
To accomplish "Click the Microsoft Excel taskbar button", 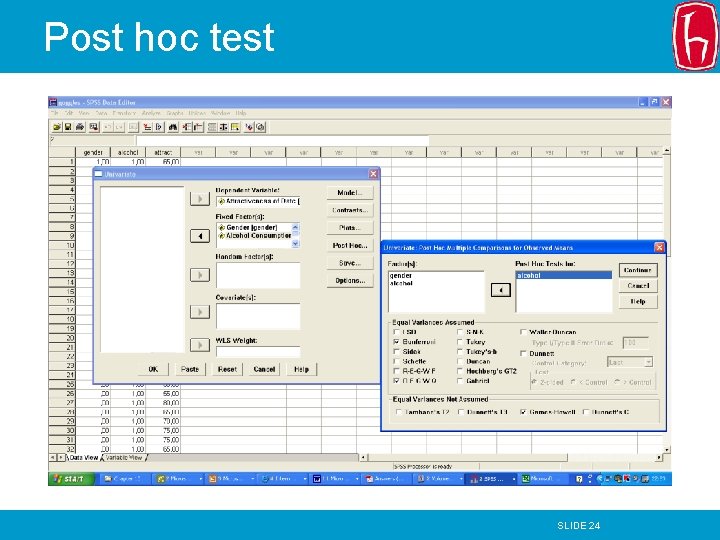I will pyautogui.click(x=544, y=479).
